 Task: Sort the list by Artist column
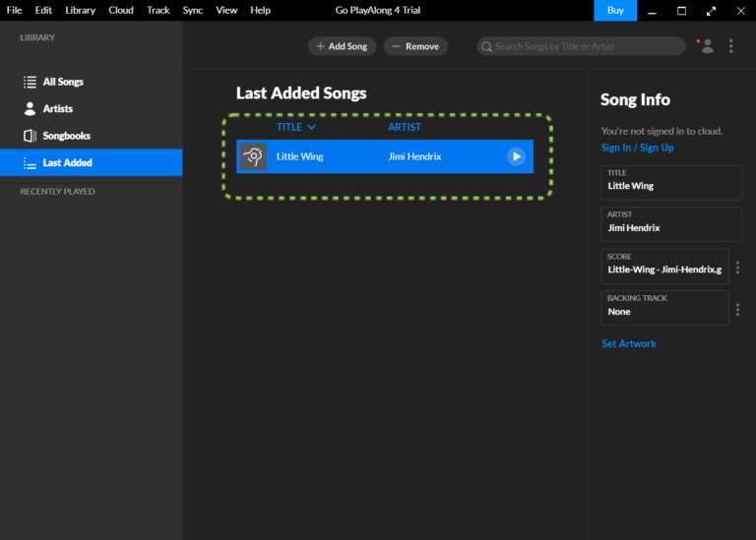click(404, 127)
